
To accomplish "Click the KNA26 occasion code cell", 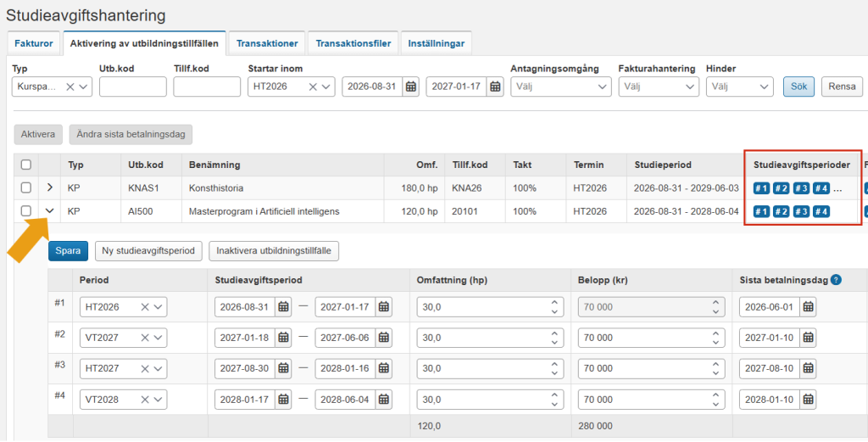I will pyautogui.click(x=467, y=188).
